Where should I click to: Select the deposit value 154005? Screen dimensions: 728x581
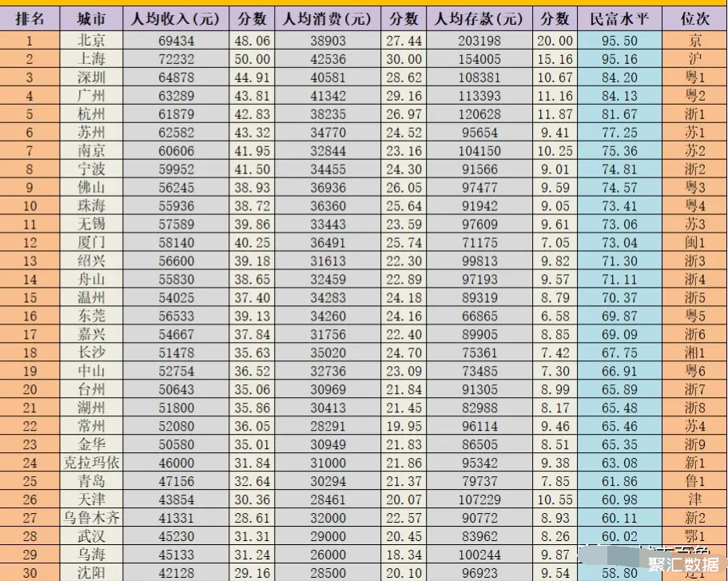tap(479, 59)
